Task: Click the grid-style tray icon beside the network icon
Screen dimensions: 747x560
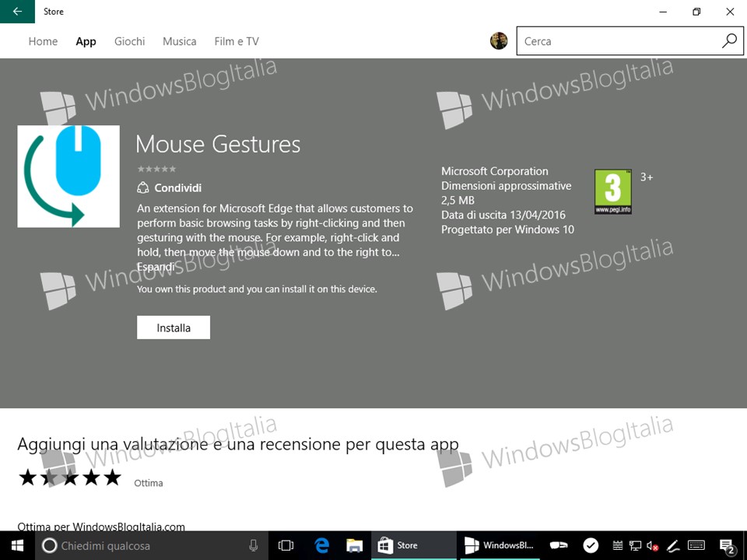Action: pyautogui.click(x=617, y=546)
